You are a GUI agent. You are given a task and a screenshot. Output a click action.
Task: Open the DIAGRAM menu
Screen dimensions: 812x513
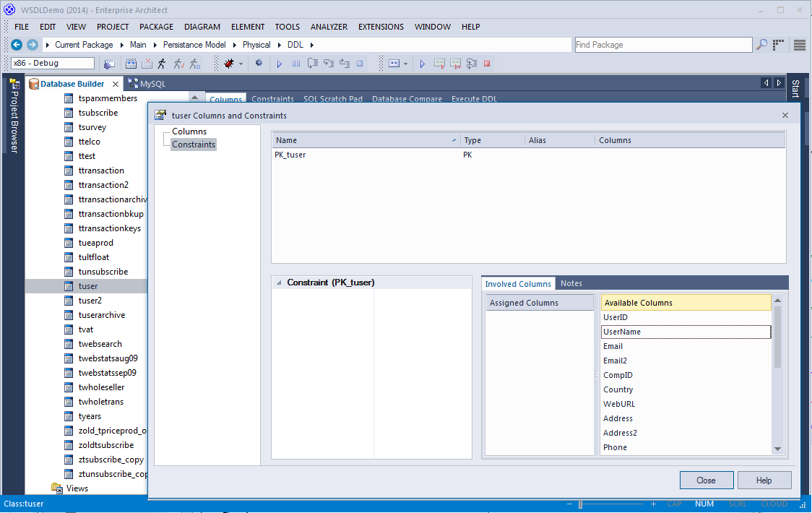pos(202,27)
